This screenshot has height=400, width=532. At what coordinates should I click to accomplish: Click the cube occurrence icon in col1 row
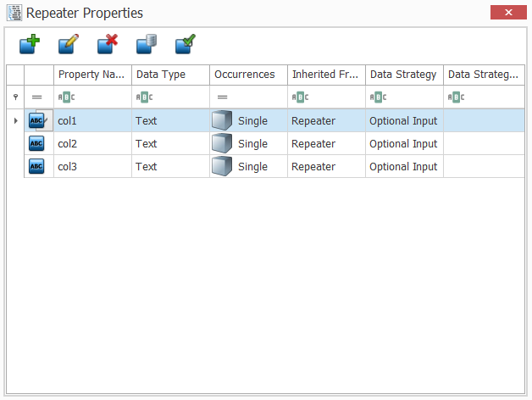coord(222,120)
